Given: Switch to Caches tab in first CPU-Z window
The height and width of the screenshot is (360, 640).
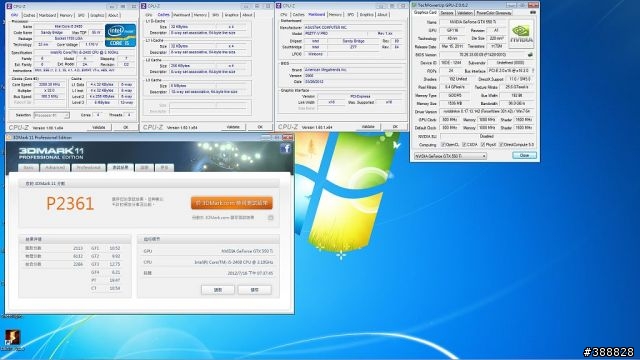Looking at the screenshot, I should point(29,15).
